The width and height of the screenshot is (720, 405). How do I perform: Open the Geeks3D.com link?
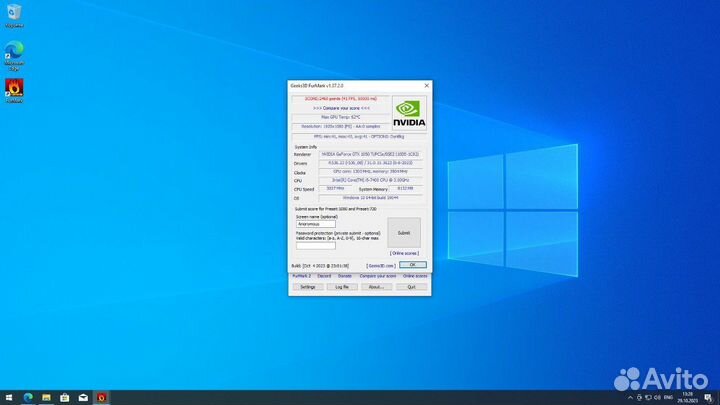coord(381,266)
